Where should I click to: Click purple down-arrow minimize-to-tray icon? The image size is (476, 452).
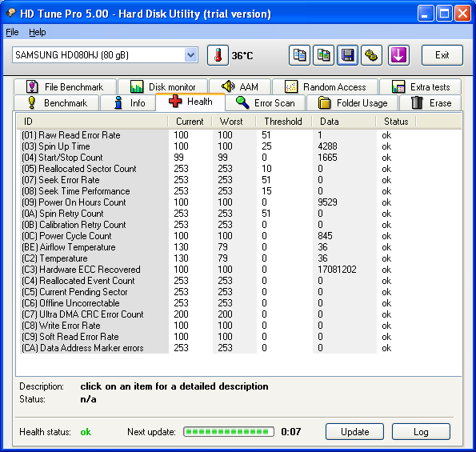pyautogui.click(x=398, y=55)
